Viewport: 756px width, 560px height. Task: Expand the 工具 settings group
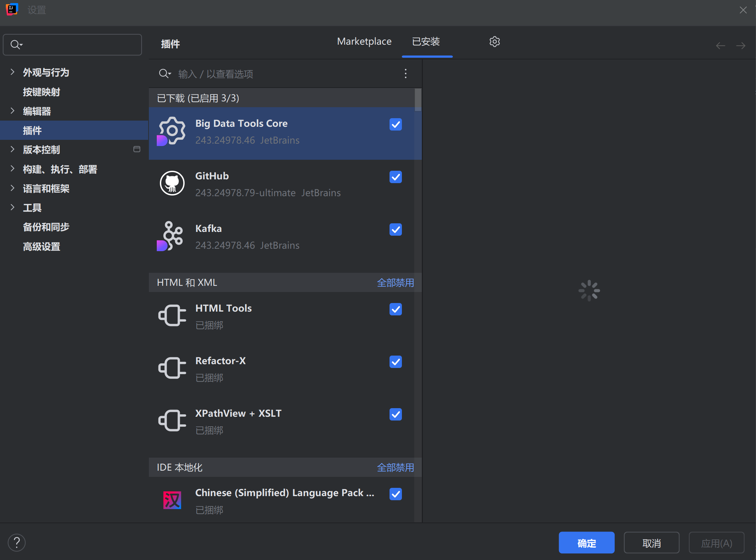[x=12, y=207]
